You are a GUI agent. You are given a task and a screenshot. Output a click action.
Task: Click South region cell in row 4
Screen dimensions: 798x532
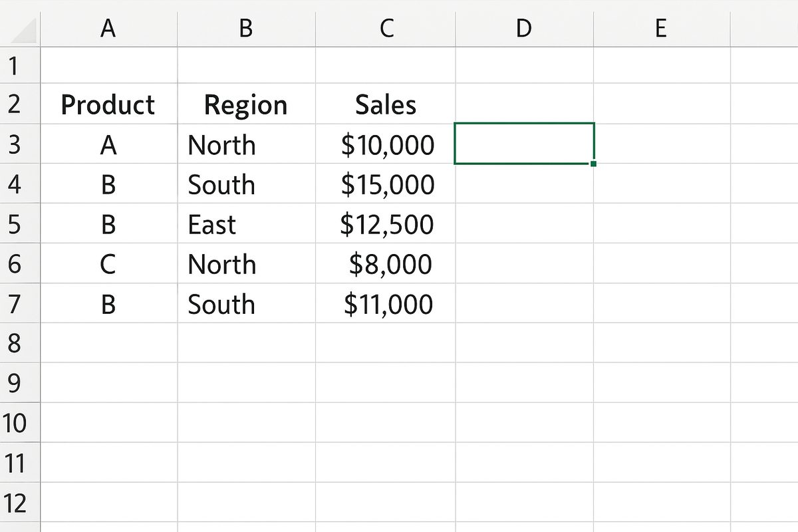(247, 183)
